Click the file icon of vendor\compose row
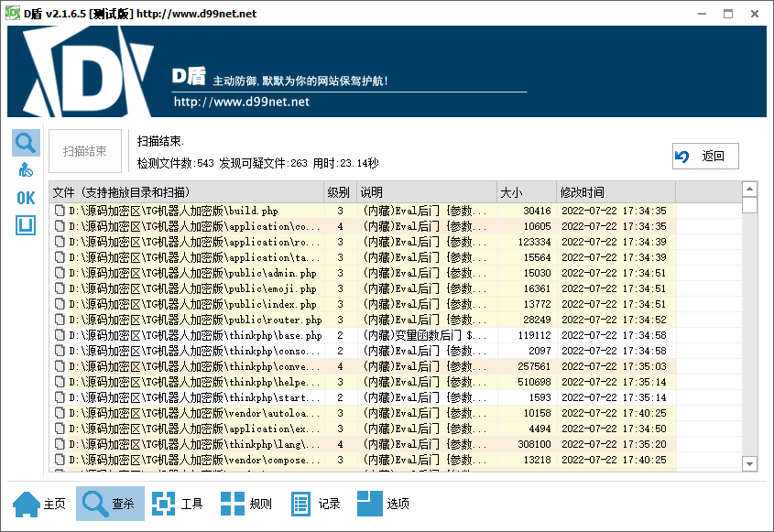This screenshot has width=774, height=532. (x=60, y=460)
